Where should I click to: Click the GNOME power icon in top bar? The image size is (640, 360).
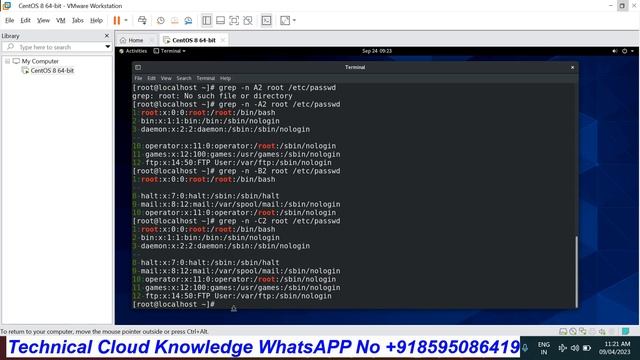pyautogui.click(x=624, y=51)
